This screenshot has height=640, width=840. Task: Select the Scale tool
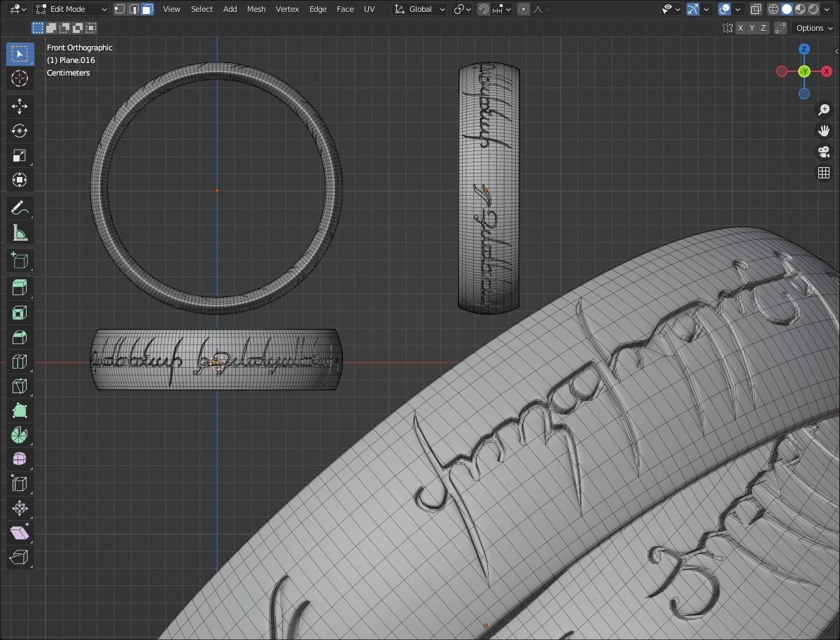pos(20,155)
